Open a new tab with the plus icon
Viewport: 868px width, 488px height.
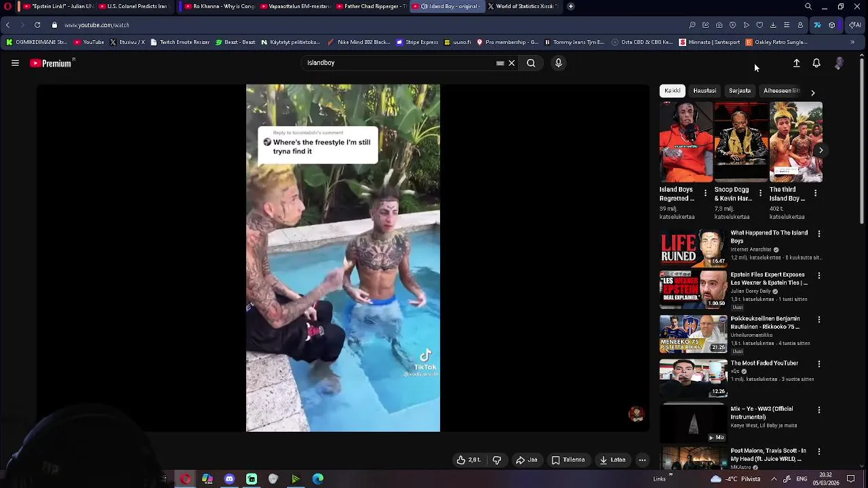571,6
